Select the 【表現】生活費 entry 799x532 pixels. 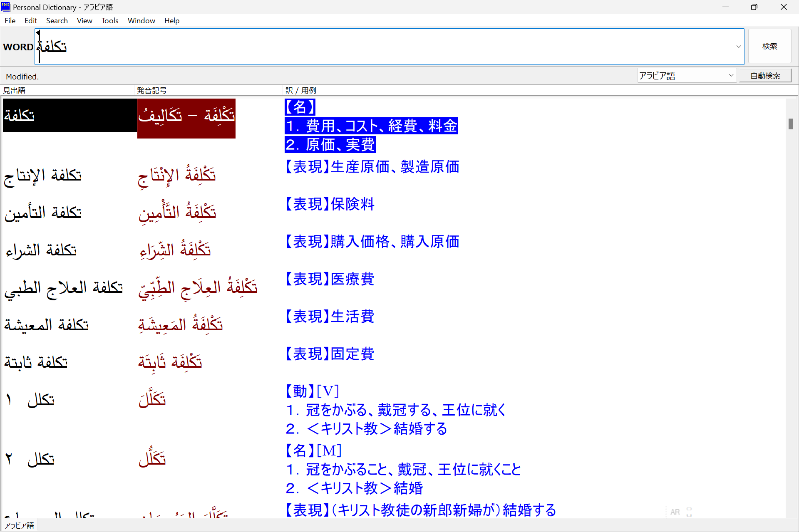pos(330,317)
